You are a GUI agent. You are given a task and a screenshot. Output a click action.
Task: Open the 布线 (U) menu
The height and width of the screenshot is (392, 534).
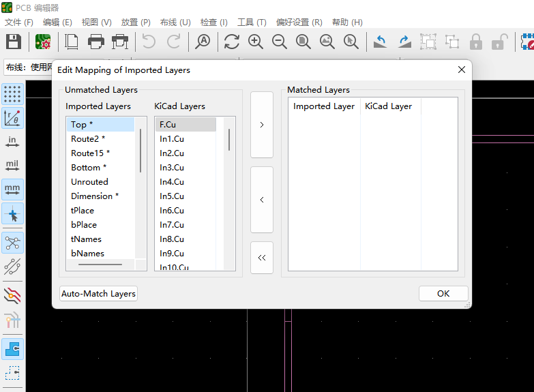pos(175,22)
